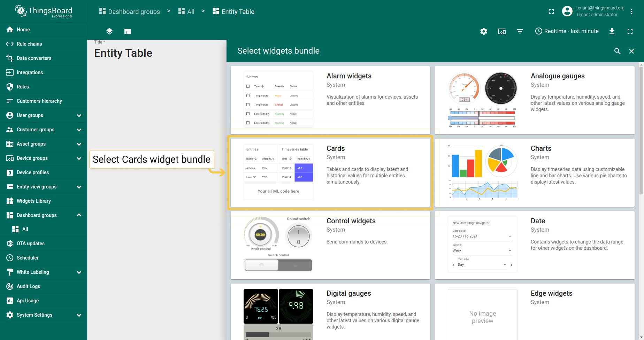Toggle the Switch control in the Control widgets preview
Viewport: 644px width, 340px height.
point(278,265)
